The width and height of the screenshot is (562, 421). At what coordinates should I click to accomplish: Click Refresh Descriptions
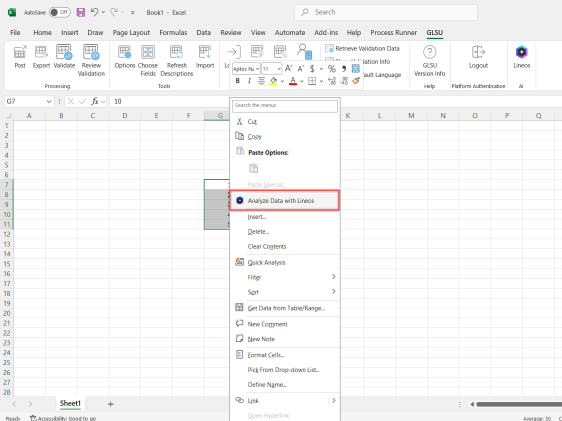click(x=177, y=60)
